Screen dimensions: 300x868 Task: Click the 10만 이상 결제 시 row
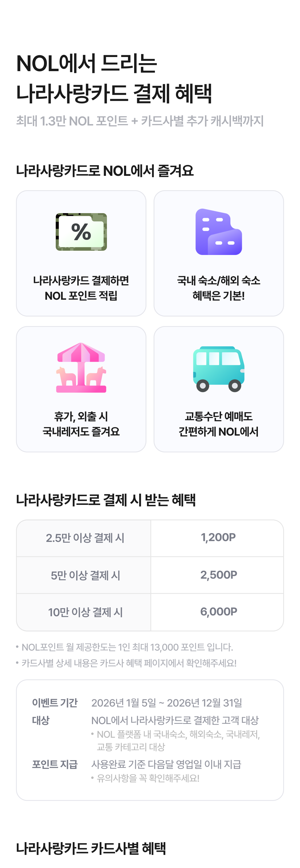point(85,612)
